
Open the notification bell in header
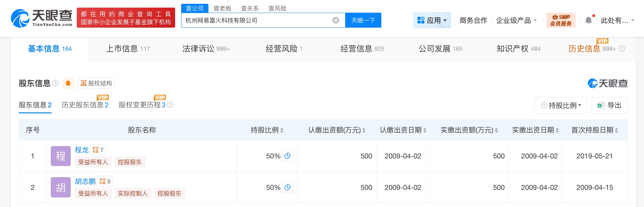[x=588, y=20]
